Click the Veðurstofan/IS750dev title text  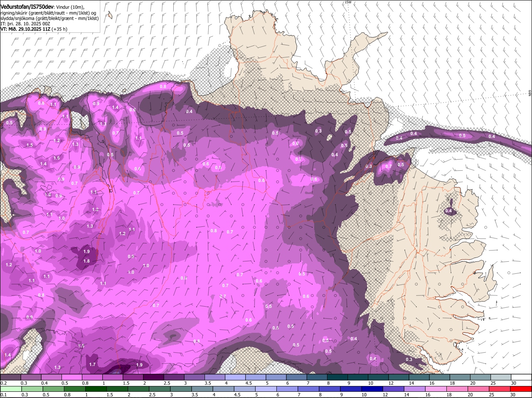27,7
